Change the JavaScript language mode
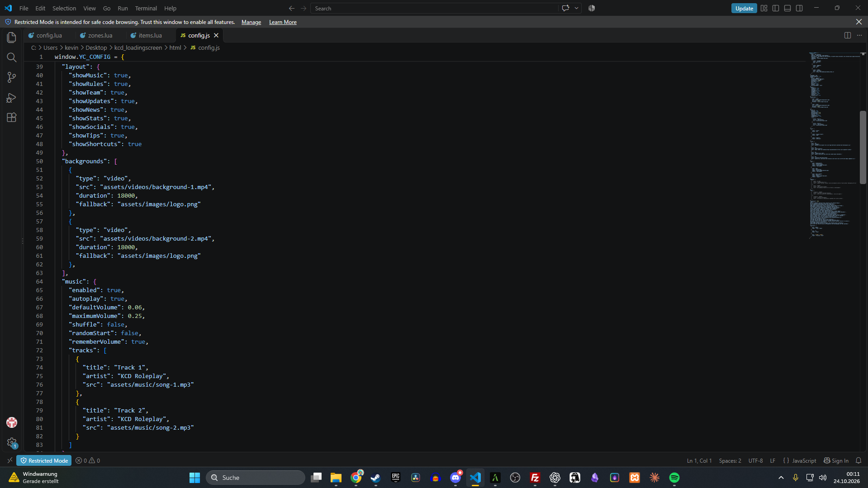The height and width of the screenshot is (488, 868). pos(804,460)
